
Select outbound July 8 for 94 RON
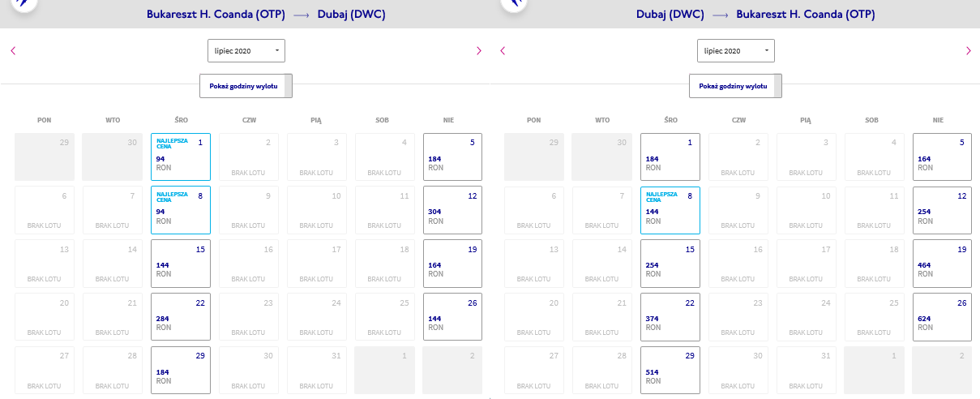pos(180,210)
